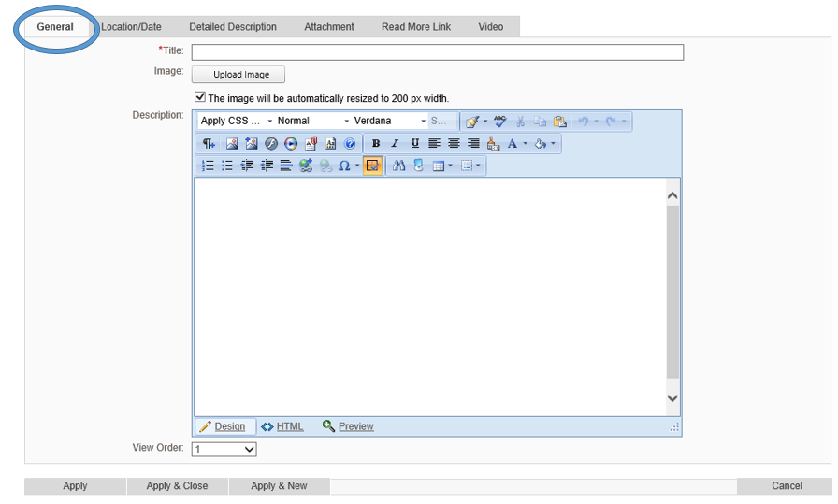Click the Copy icon
The height and width of the screenshot is (504, 838).
(541, 122)
